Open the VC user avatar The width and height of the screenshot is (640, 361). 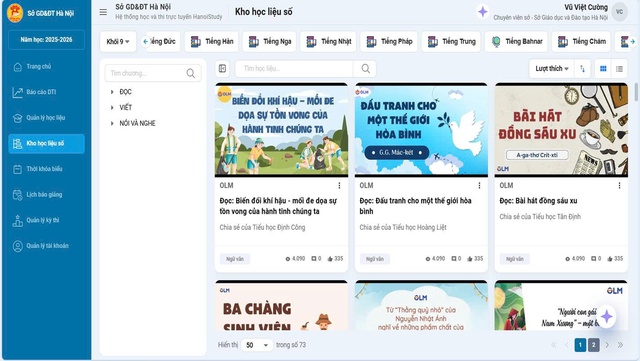(x=619, y=12)
